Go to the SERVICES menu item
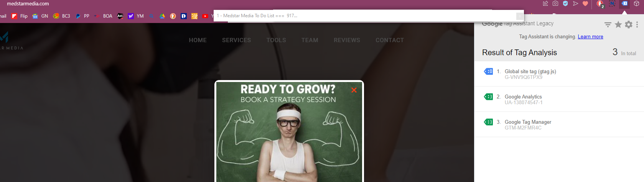644x182 pixels. click(x=236, y=40)
